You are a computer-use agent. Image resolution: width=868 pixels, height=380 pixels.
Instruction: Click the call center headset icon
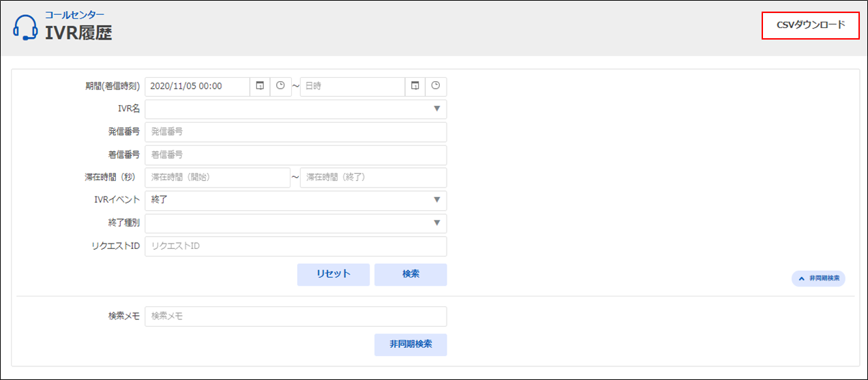point(25,28)
